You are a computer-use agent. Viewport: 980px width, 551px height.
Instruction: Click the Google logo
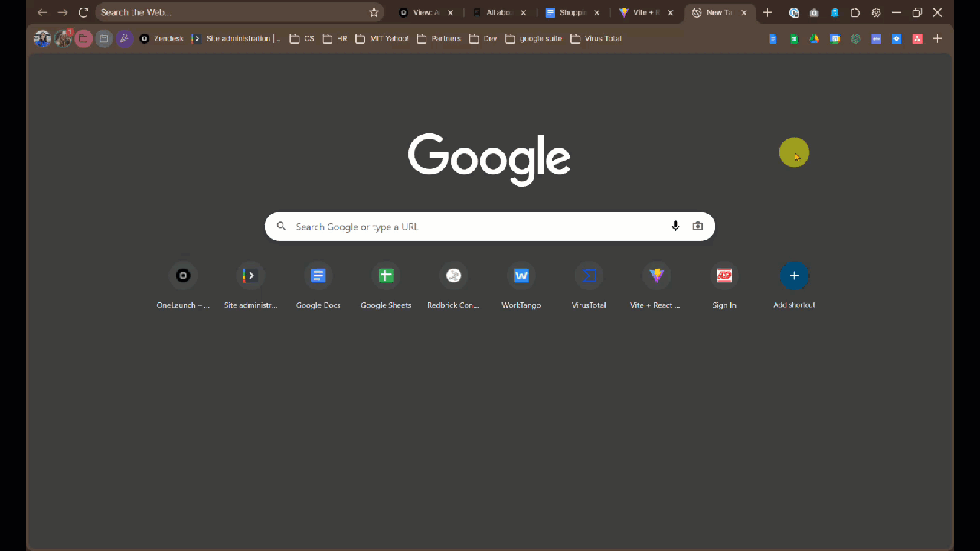pyautogui.click(x=489, y=159)
